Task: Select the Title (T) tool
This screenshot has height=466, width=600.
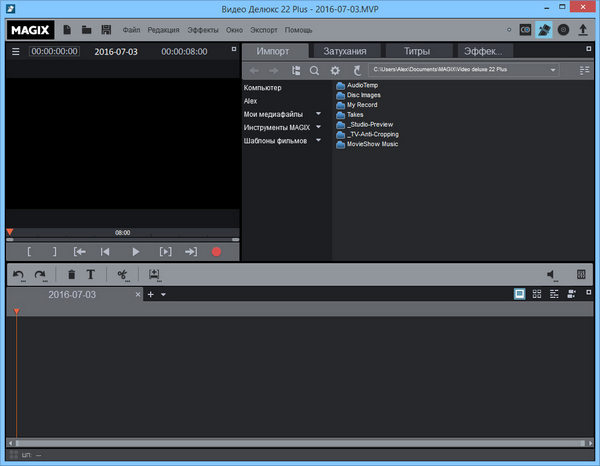Action: (91, 274)
